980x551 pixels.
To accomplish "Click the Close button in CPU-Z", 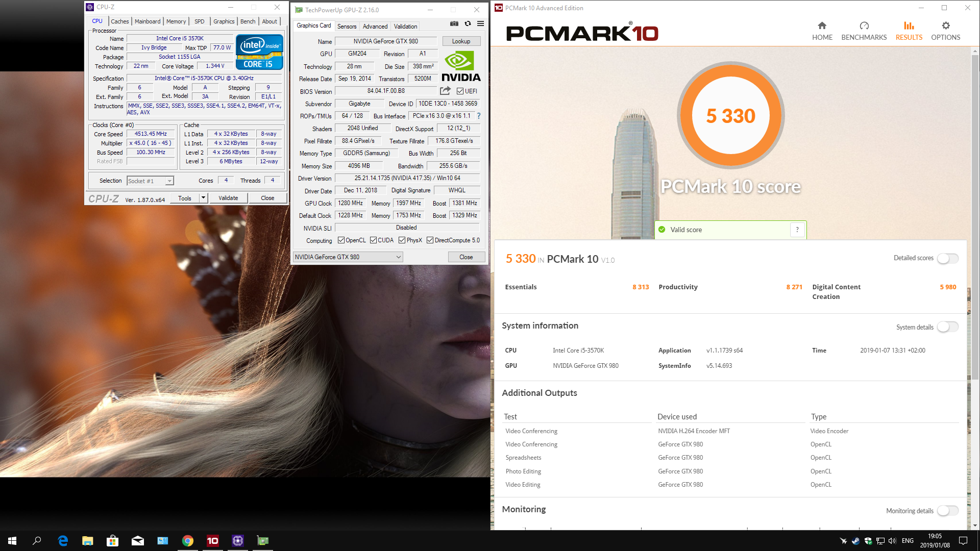I will (x=267, y=198).
